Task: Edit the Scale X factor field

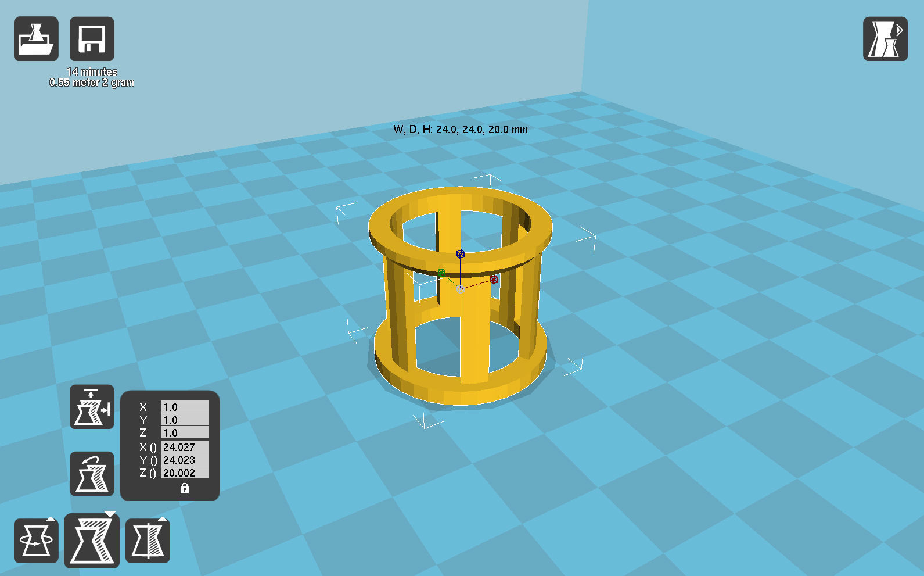Action: [185, 407]
